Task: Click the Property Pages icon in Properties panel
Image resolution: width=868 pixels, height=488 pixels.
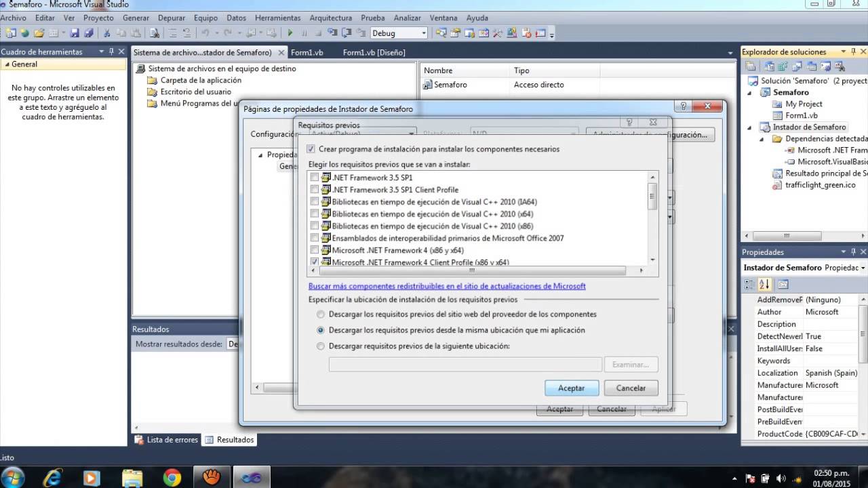Action: (783, 285)
